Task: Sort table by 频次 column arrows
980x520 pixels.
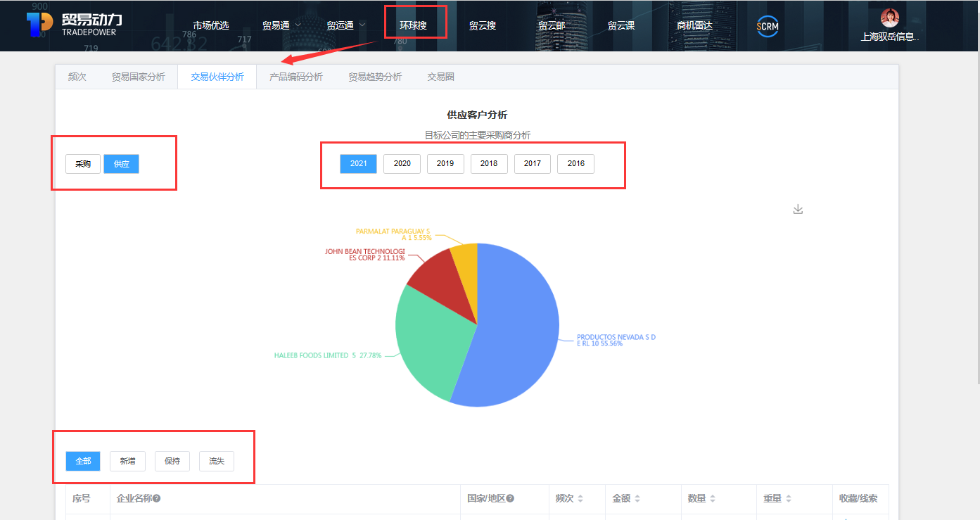Action: (x=580, y=498)
